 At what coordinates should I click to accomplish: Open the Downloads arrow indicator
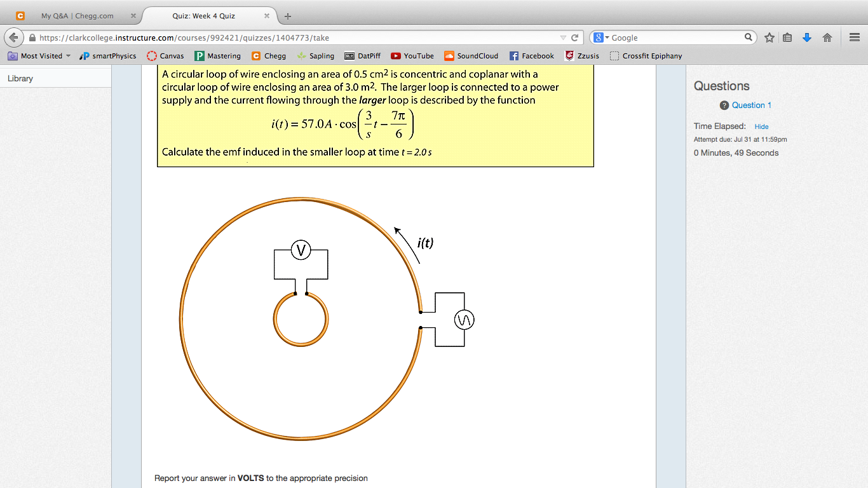pos(807,37)
